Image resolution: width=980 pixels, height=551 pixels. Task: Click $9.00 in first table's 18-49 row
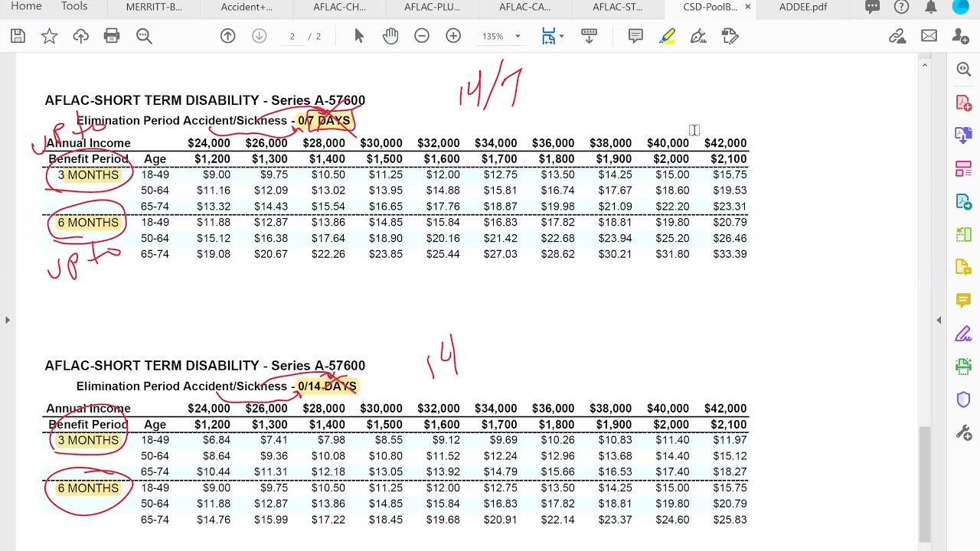coord(216,174)
